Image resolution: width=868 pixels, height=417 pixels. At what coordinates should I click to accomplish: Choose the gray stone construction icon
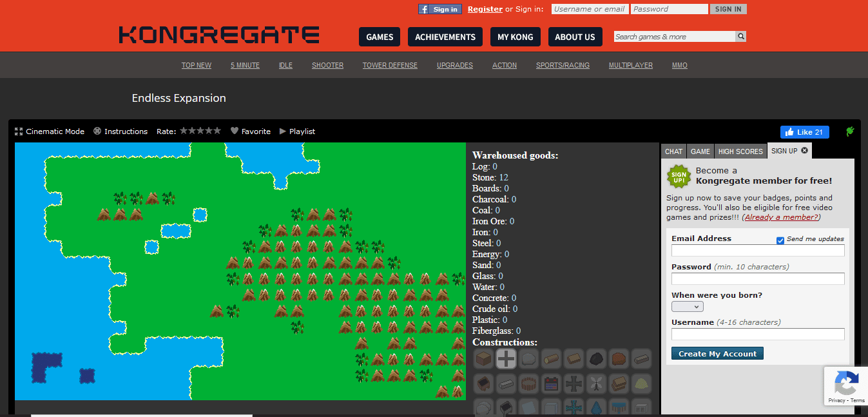coord(528,359)
